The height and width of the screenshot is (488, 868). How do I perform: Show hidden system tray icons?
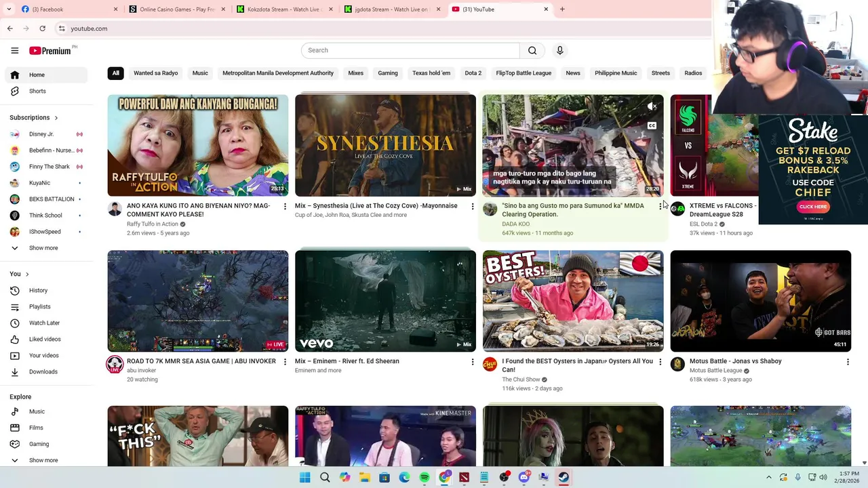pos(768,477)
